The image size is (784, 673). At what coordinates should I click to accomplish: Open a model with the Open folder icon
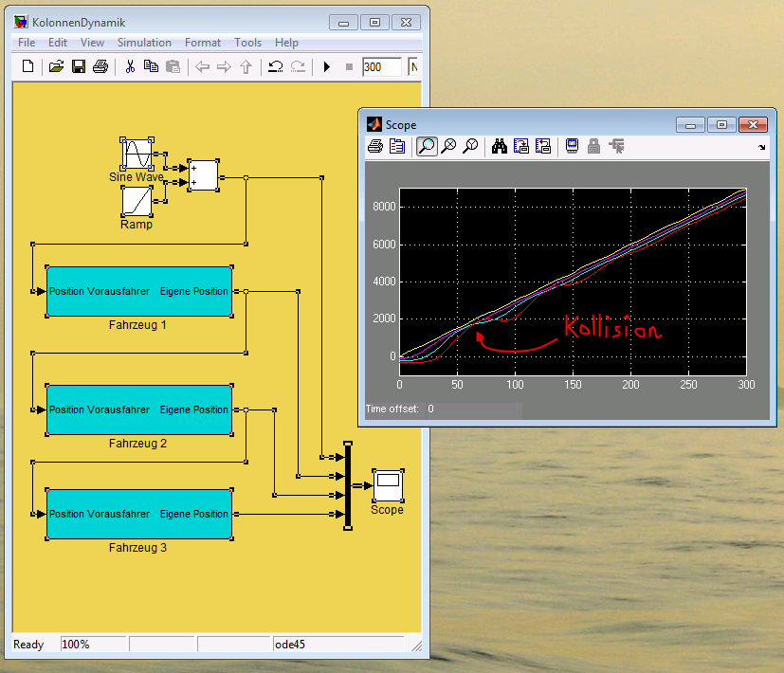pos(56,67)
